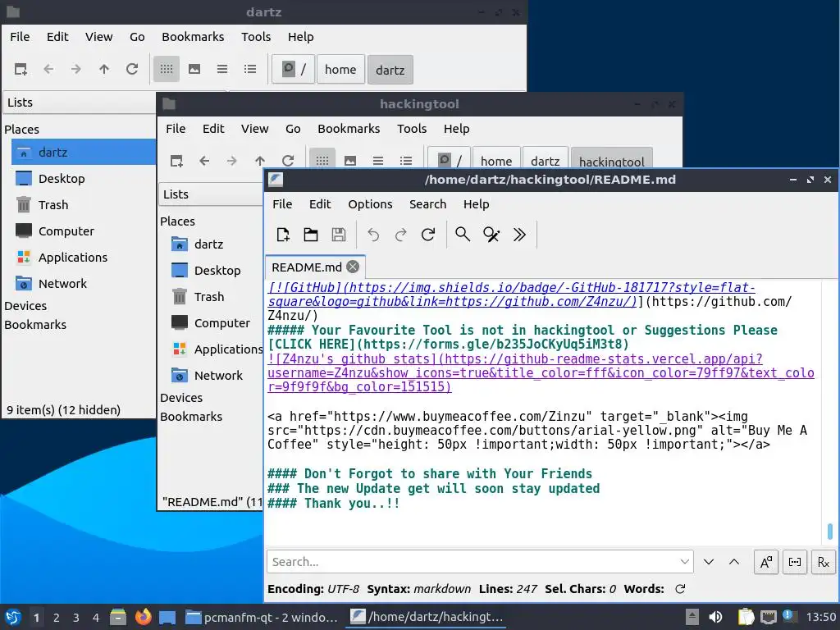Click dartz path button in dartz window
This screenshot has width=840, height=630.
(x=390, y=71)
